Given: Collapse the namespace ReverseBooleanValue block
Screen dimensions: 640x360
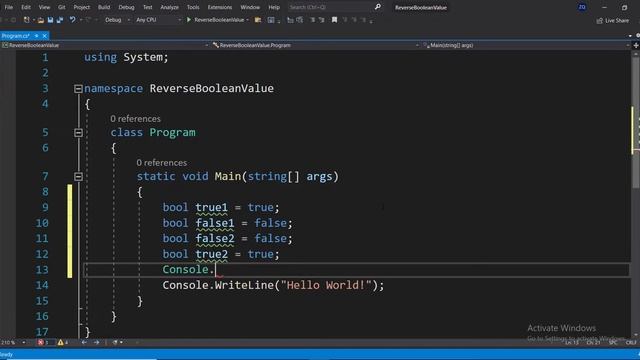Looking at the screenshot, I should 78,89.
